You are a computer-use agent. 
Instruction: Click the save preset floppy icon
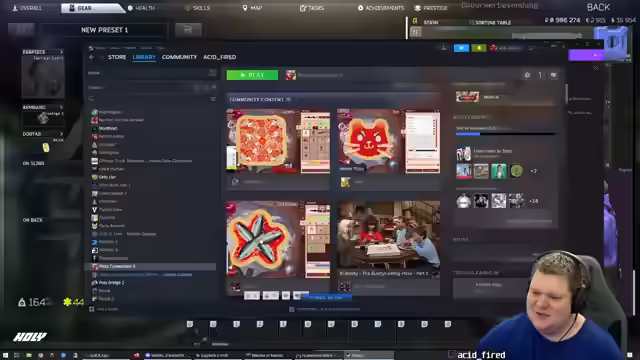click(188, 30)
